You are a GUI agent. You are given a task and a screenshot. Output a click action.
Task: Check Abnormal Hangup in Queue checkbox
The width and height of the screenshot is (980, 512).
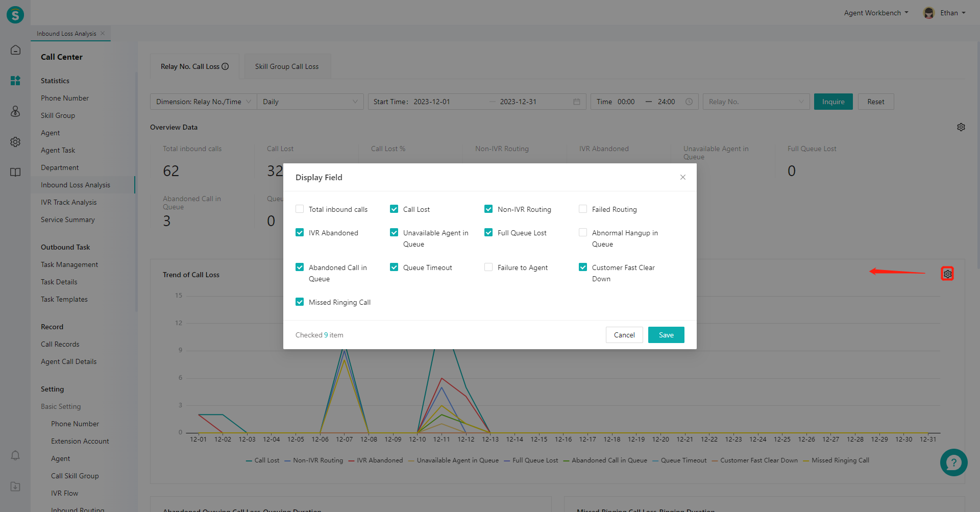tap(583, 232)
